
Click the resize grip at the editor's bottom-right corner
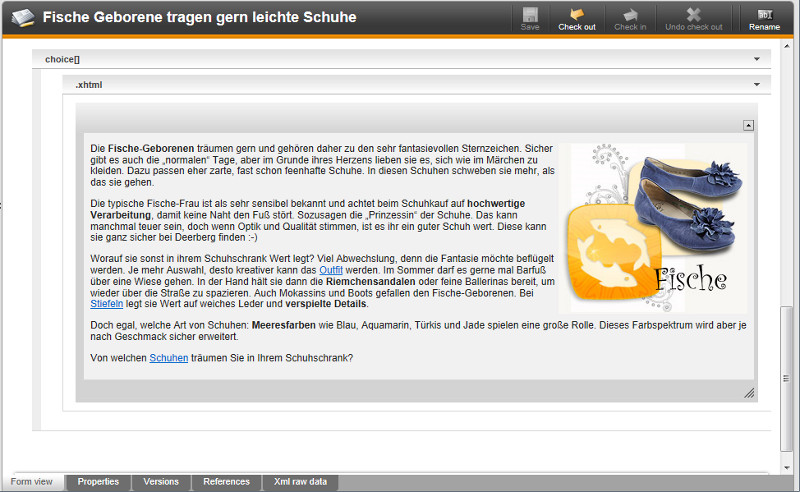point(748,394)
